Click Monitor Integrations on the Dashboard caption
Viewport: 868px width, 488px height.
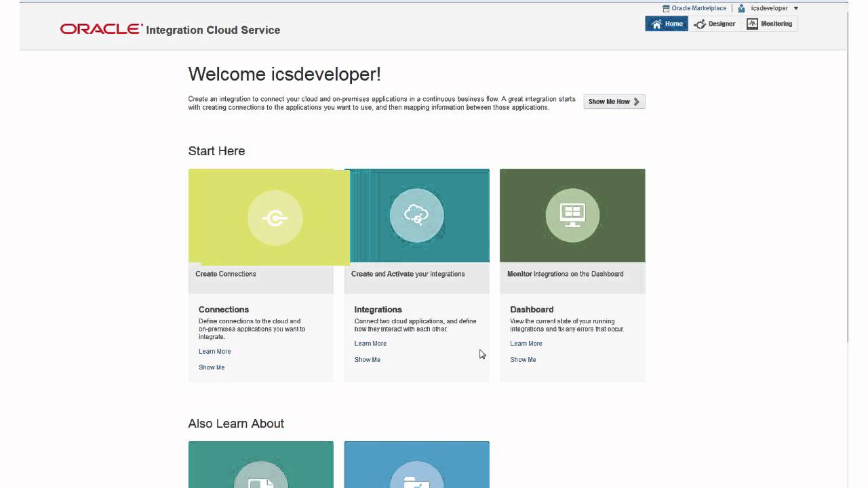pyautogui.click(x=565, y=274)
